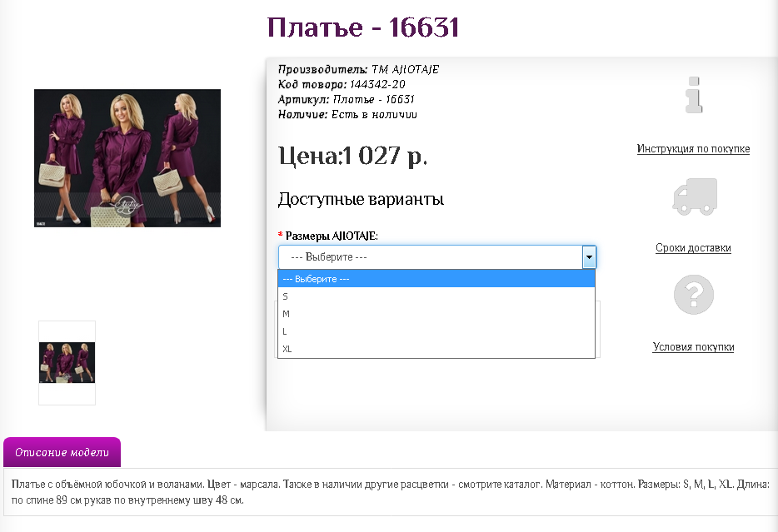Click the product title "Платье - 16631"
Viewport: 778px width, 532px height.
point(362,27)
